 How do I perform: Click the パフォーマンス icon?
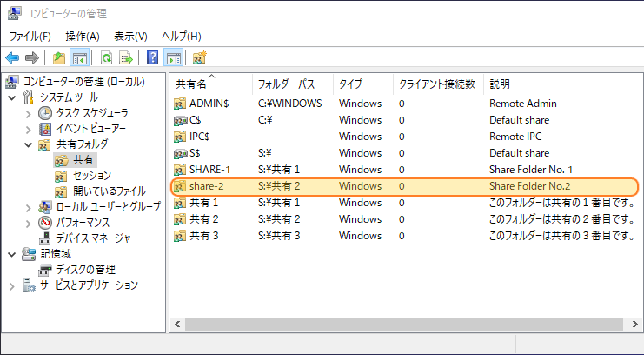point(45,223)
